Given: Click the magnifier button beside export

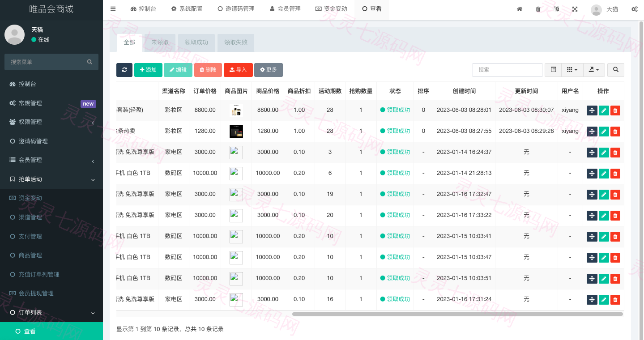Looking at the screenshot, I should point(616,70).
